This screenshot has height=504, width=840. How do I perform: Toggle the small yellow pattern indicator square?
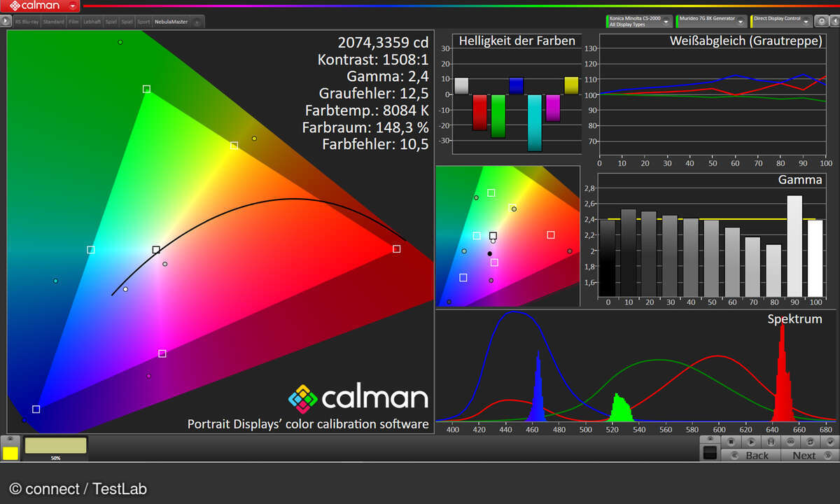pos(10,453)
